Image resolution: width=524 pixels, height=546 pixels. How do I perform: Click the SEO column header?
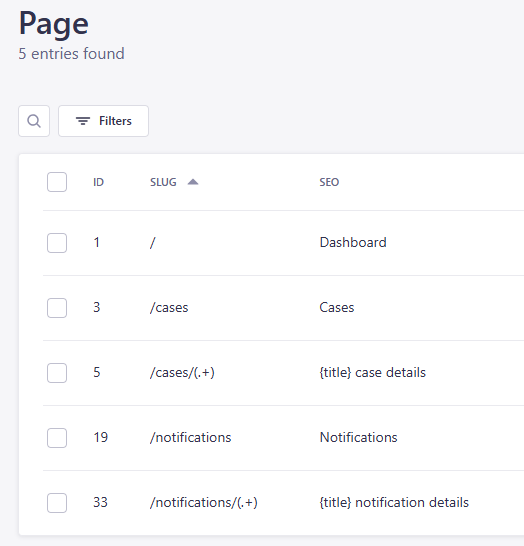tap(329, 182)
